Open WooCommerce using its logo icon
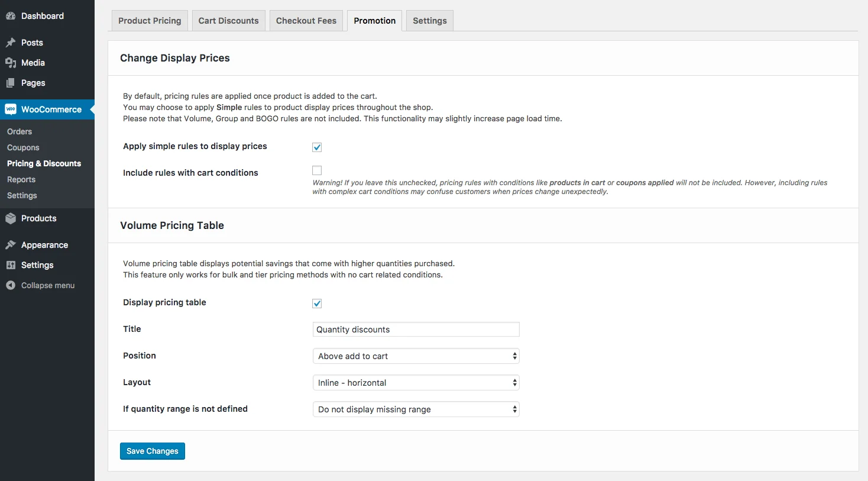This screenshot has width=868, height=481. [x=11, y=109]
